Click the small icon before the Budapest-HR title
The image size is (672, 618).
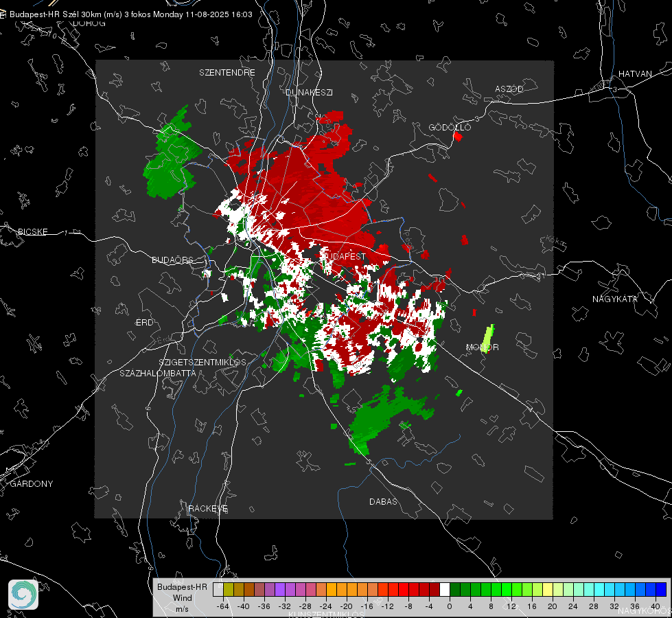coord(3,14)
